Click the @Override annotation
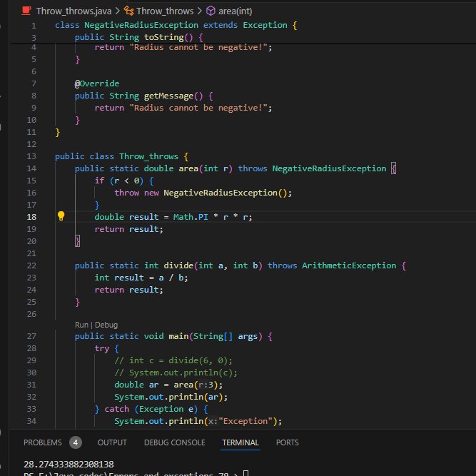The image size is (476, 476). point(97,83)
